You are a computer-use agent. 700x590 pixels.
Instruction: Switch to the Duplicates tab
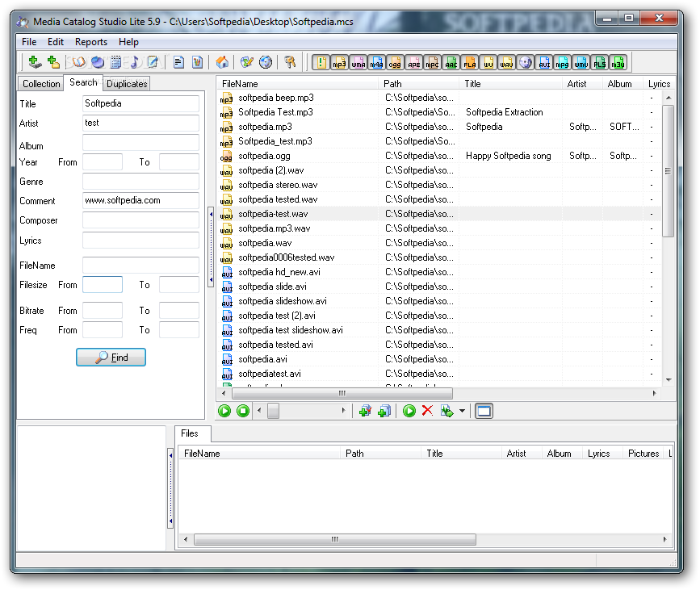127,83
